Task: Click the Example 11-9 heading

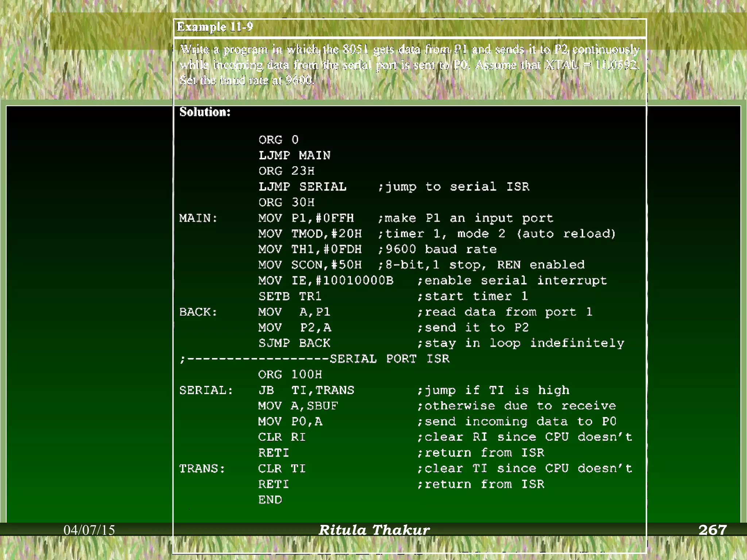Action: pyautogui.click(x=215, y=27)
